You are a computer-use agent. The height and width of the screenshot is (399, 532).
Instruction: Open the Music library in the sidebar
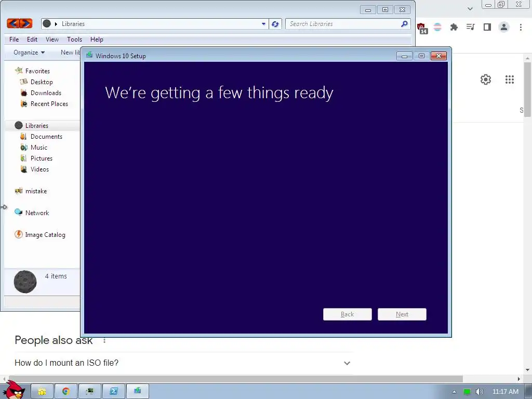point(38,147)
